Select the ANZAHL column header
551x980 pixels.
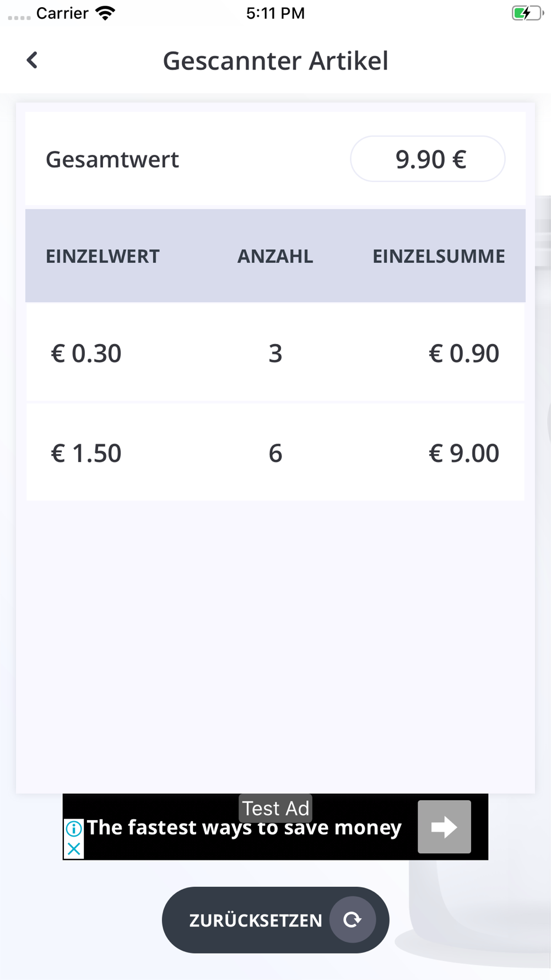275,256
